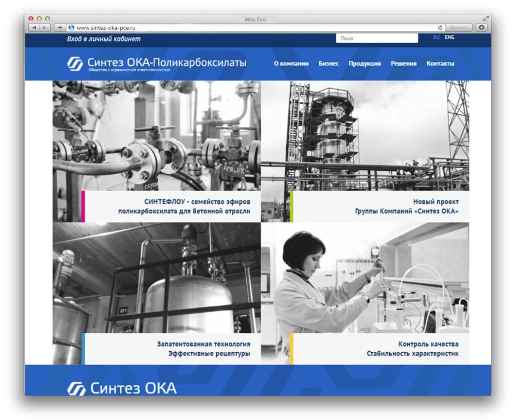The width and height of the screenshot is (515, 420).
Task: Expand the Решения navigation menu
Action: (403, 63)
